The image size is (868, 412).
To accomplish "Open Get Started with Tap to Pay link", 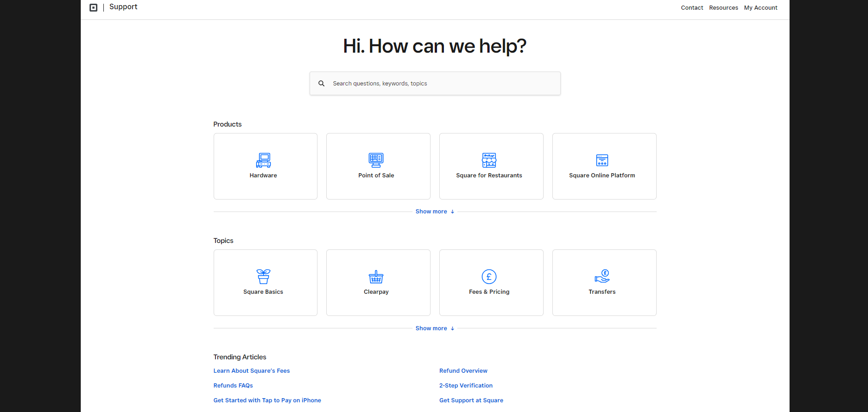I will (267, 400).
